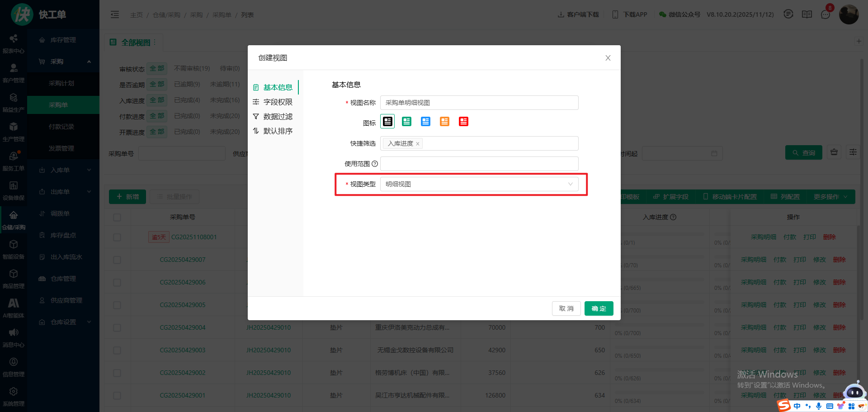The height and width of the screenshot is (412, 868).
Task: Open the 仓储/采购 module in sidebar
Action: click(14, 220)
